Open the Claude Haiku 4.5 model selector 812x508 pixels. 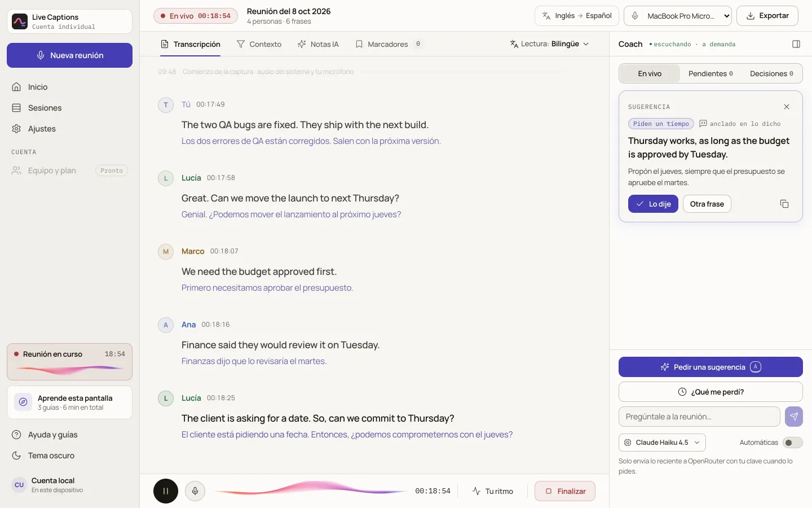pyautogui.click(x=662, y=443)
